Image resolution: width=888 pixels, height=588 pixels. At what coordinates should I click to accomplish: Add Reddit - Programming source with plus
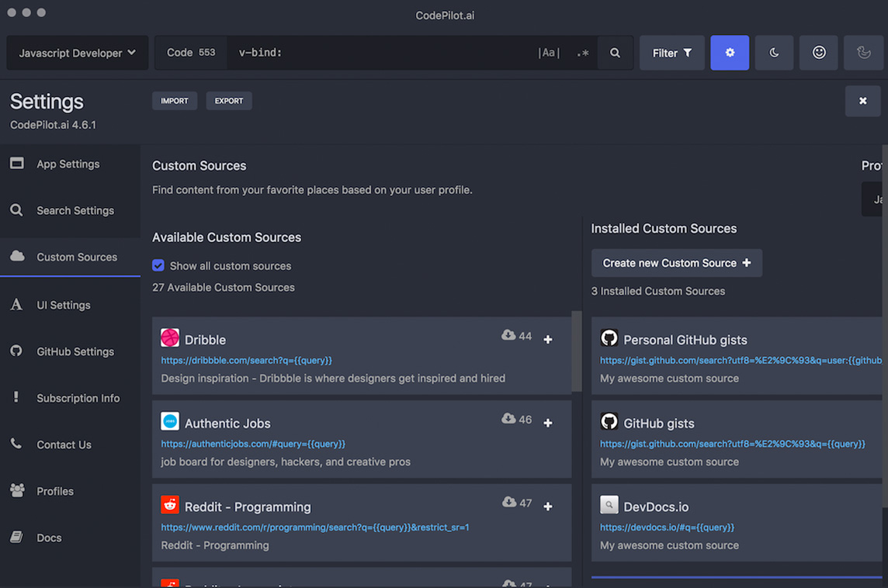[x=548, y=507]
